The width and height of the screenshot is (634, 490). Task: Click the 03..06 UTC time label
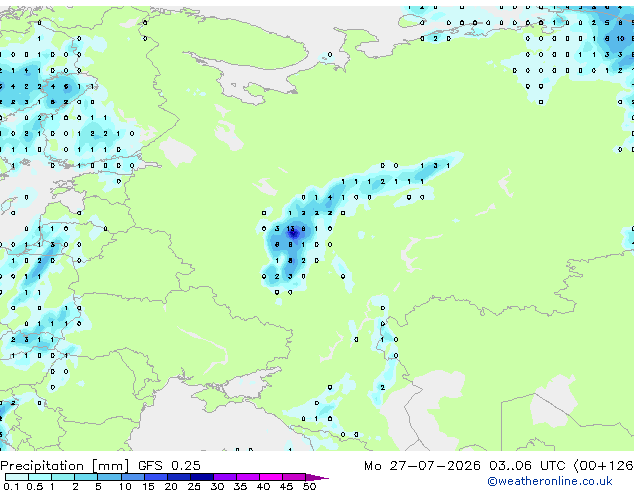tap(527, 466)
